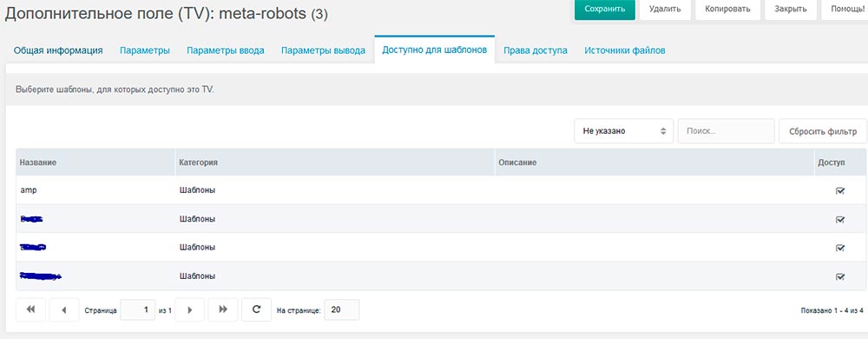Switch to the 'Параметры вывода' tab
The height and width of the screenshot is (339, 868).
[x=323, y=50]
